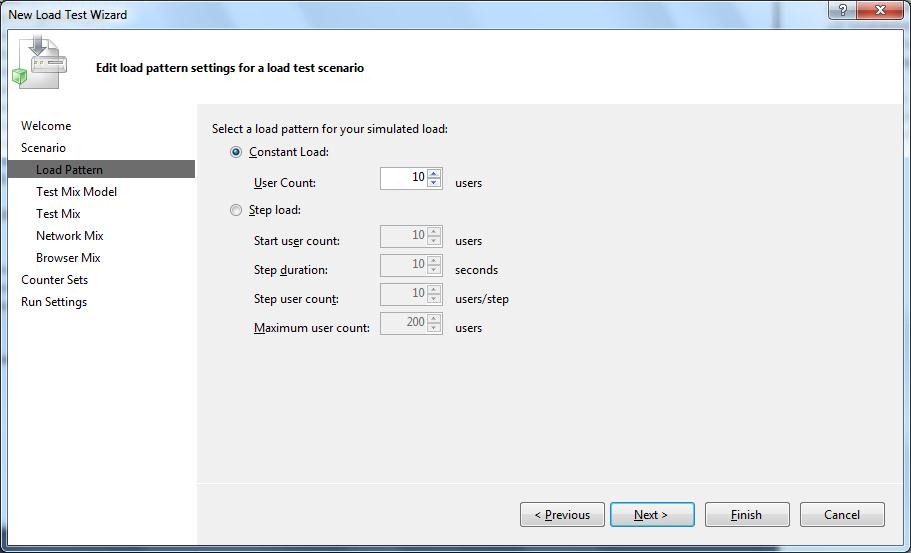Select the Constant Load radio button

coord(236,152)
